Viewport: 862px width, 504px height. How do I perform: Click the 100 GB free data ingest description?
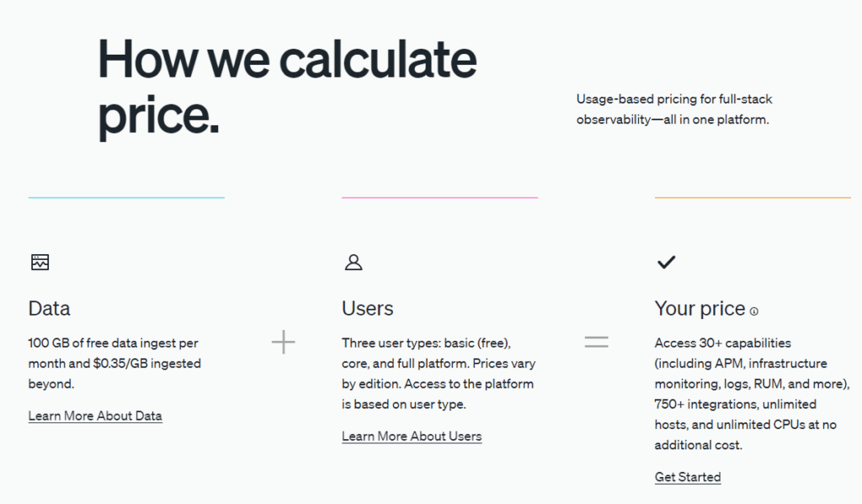114,363
